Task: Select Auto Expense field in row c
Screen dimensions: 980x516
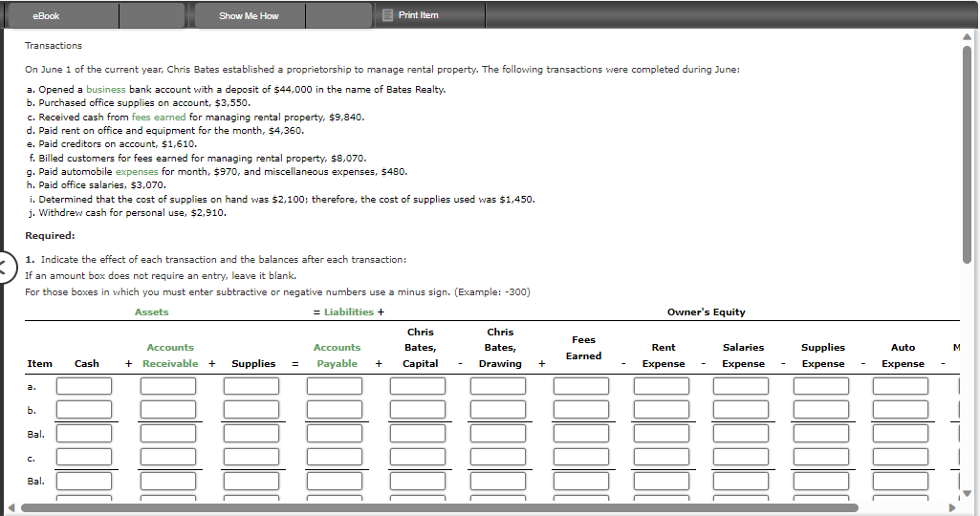Action: point(901,458)
